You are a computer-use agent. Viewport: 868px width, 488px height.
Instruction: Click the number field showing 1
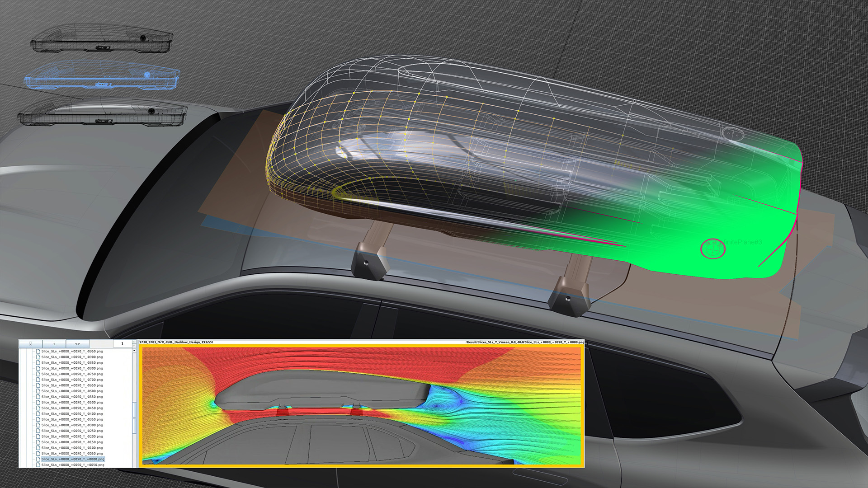click(122, 344)
